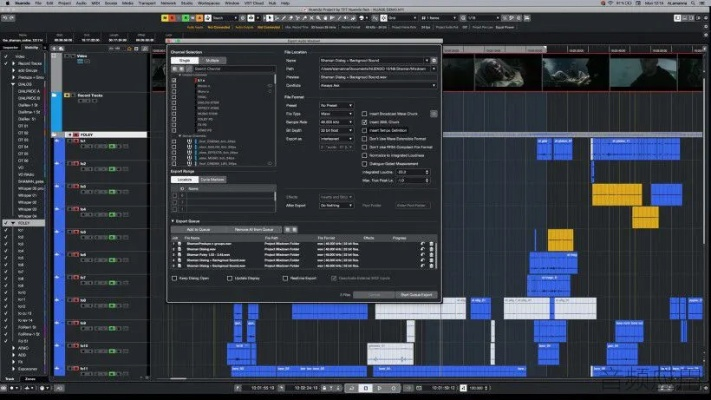Viewport: 711px width, 400px height.
Task: Check the Realtime Export option
Action: [x=286, y=279]
